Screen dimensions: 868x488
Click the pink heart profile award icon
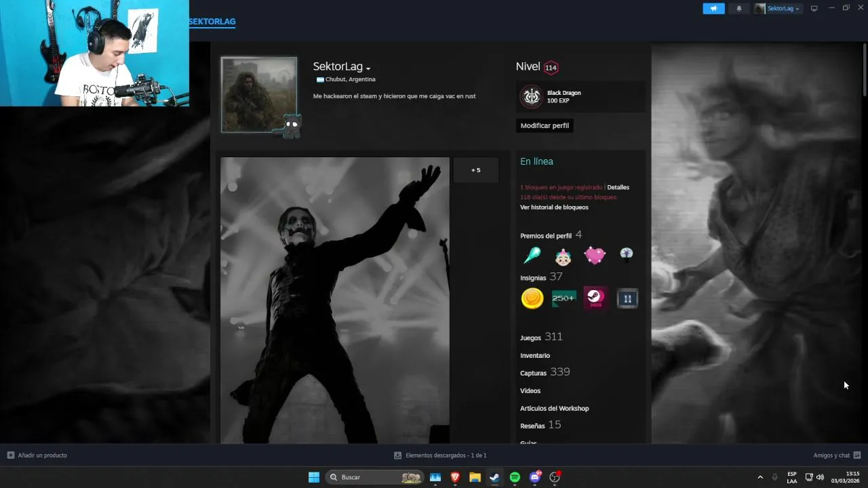tap(595, 256)
